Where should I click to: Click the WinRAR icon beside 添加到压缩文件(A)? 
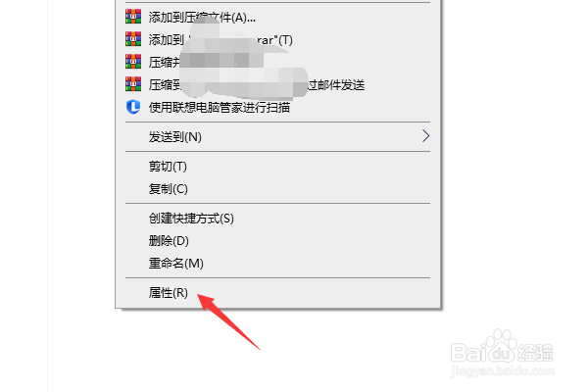(x=133, y=17)
